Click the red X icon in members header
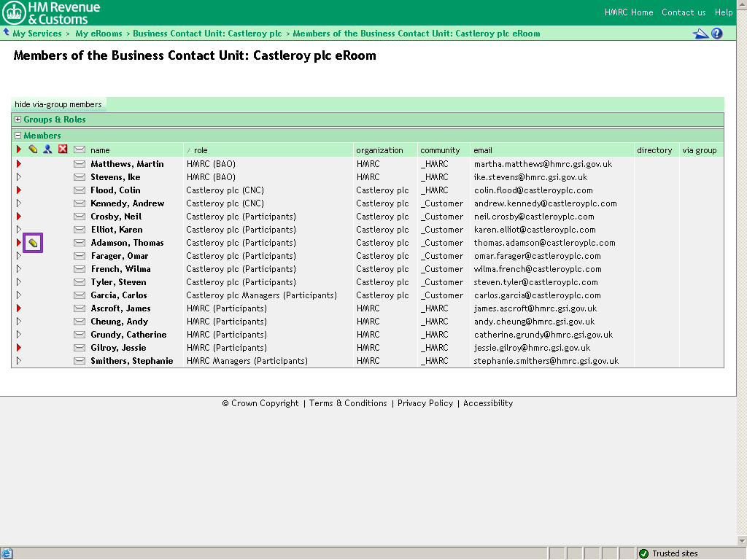747x560 pixels. coord(63,149)
